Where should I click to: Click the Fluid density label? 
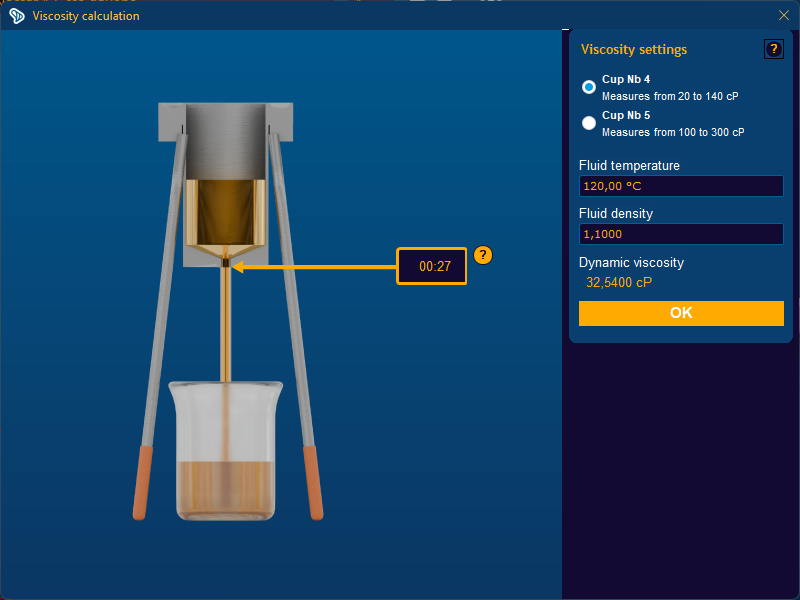pos(616,213)
